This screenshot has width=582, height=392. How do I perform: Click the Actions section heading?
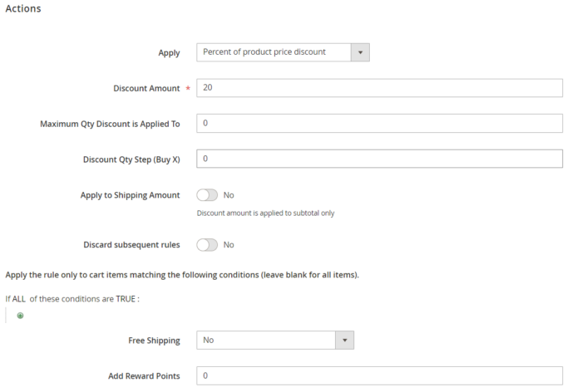(x=23, y=8)
